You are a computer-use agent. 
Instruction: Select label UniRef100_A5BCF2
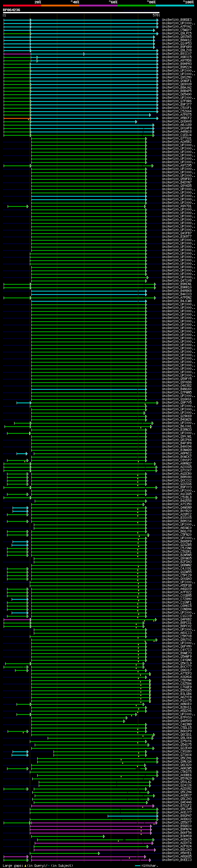tap(177, 118)
